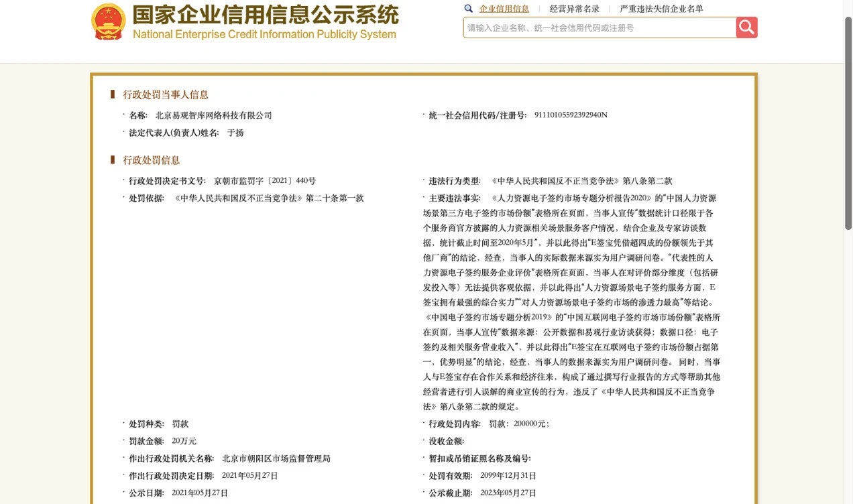
Task: Switch to the 经营异常名录 tab
Action: (574, 9)
